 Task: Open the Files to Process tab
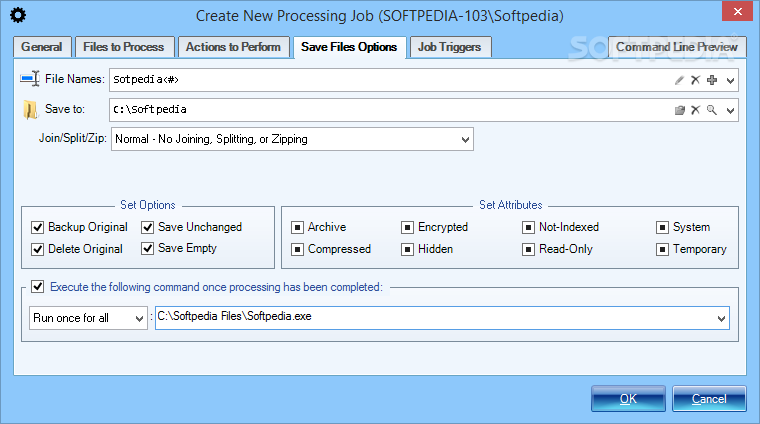[x=124, y=47]
